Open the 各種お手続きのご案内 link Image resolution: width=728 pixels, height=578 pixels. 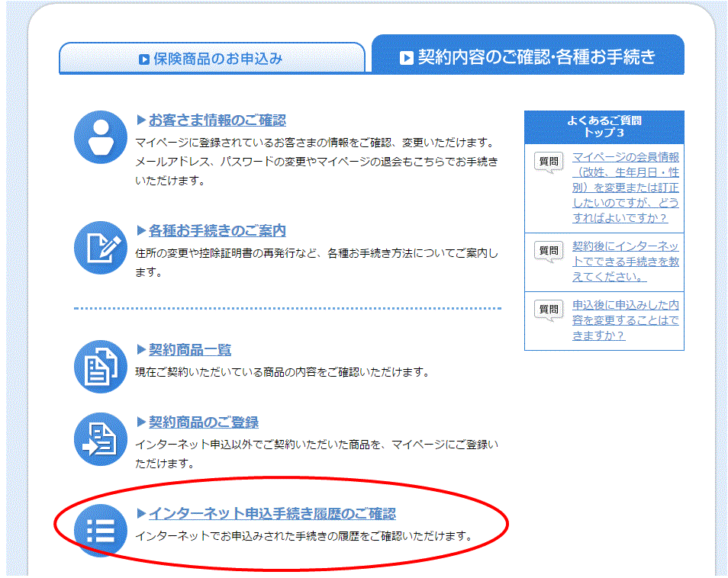coord(217,230)
